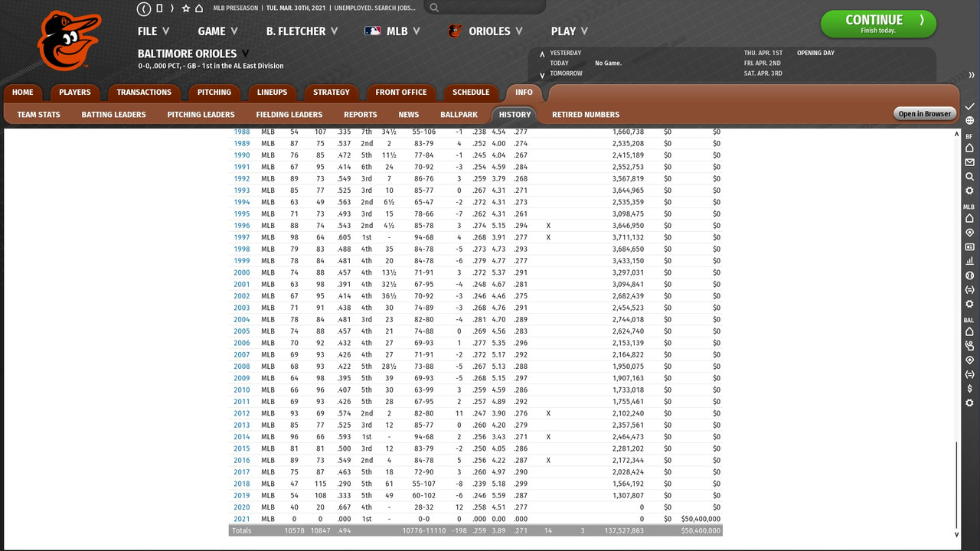Go back using the circled back arrow
Viewport: 980px width, 551px height.
[x=144, y=8]
